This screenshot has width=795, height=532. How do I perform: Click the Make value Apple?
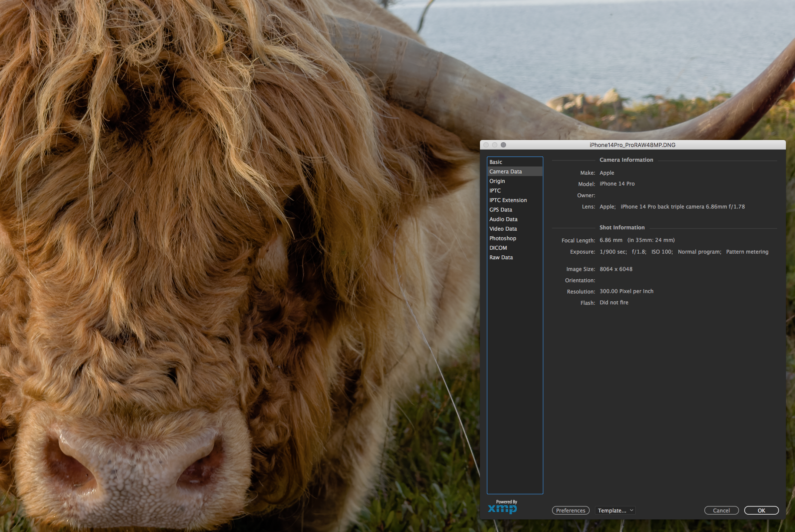point(607,173)
